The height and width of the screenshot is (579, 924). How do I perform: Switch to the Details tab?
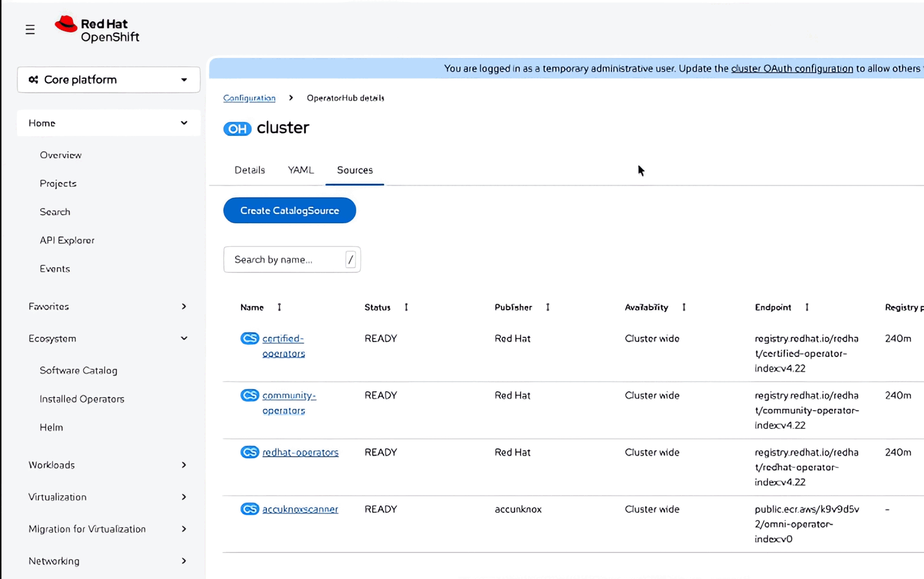pos(250,170)
